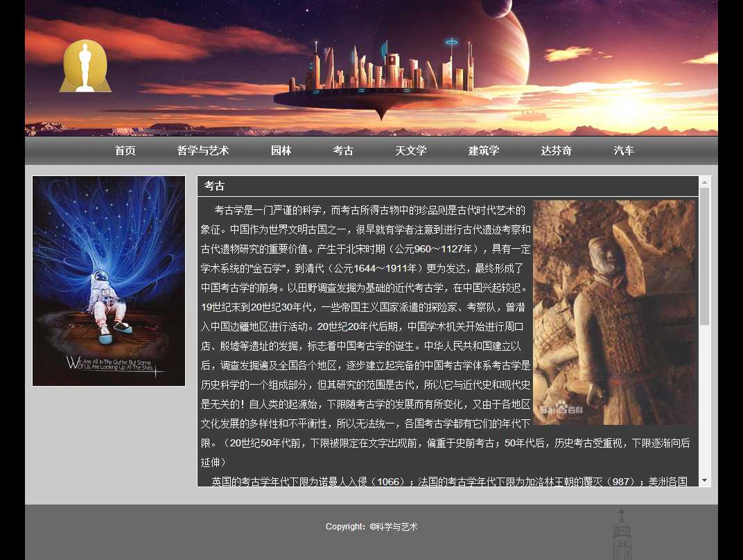The height and width of the screenshot is (560, 743).
Task: Click the Baidu watermark on the warrior photo
Action: (x=562, y=410)
